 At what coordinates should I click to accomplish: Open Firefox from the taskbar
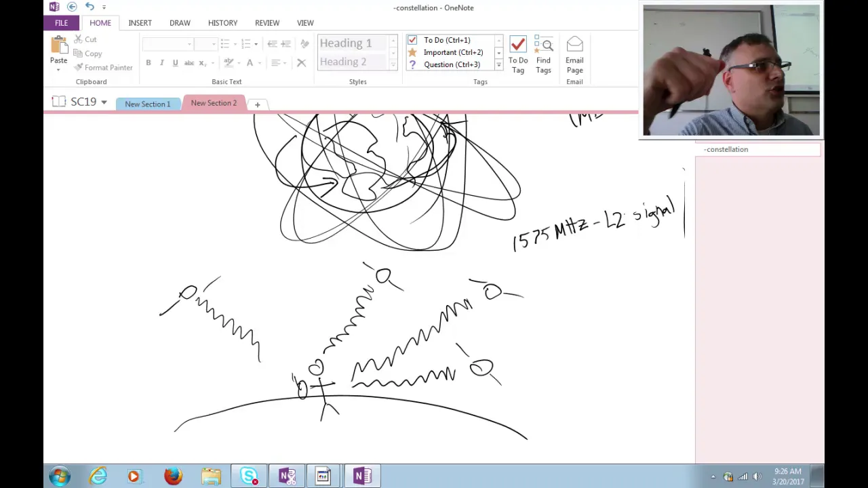click(173, 476)
